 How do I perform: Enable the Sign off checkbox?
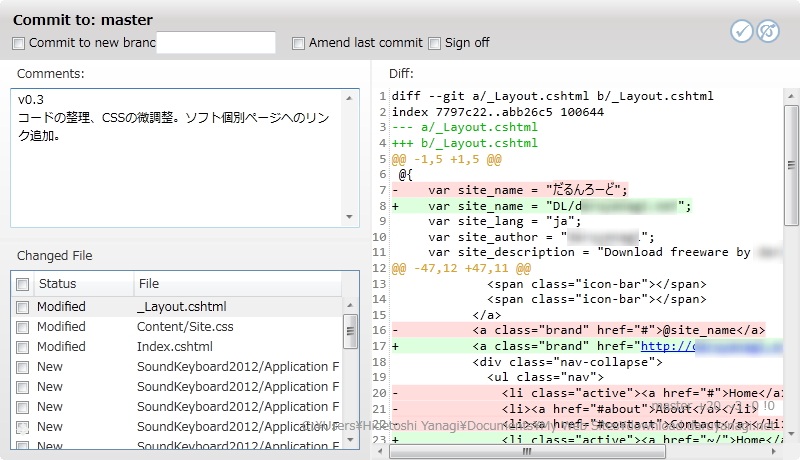[x=434, y=43]
